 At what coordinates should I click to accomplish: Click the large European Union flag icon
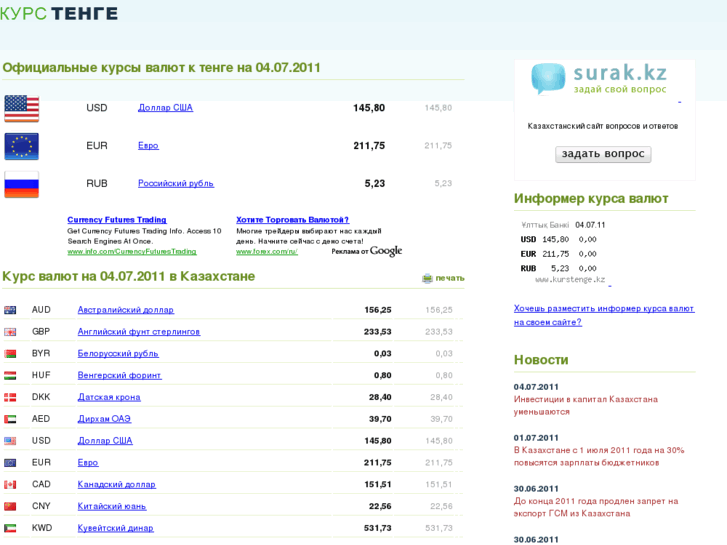[x=21, y=146]
